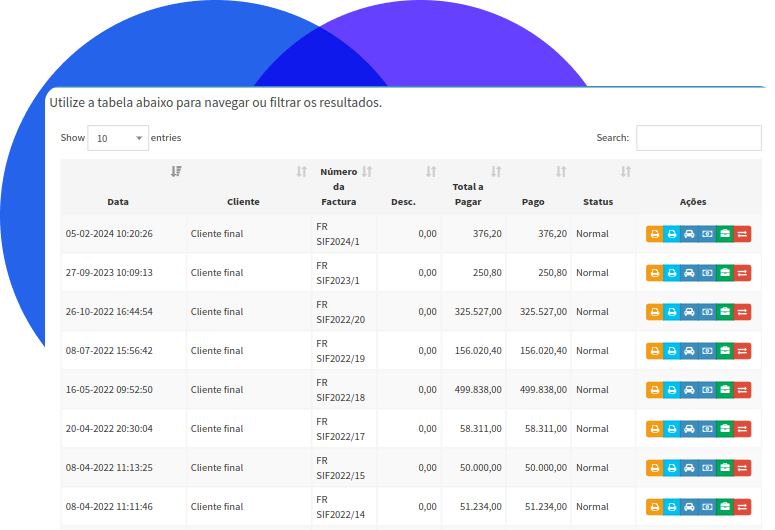Click red exchange arrows icon for SIF2022/17

point(742,429)
